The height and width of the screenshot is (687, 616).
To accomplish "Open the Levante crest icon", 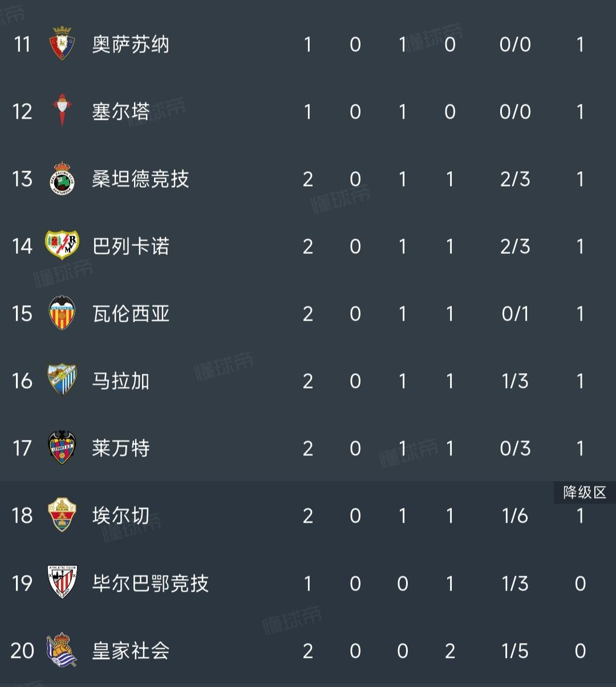I will pos(62,448).
